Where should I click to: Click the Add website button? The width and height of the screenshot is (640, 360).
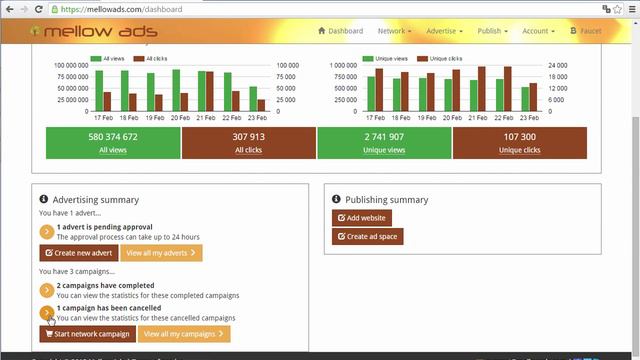(362, 218)
